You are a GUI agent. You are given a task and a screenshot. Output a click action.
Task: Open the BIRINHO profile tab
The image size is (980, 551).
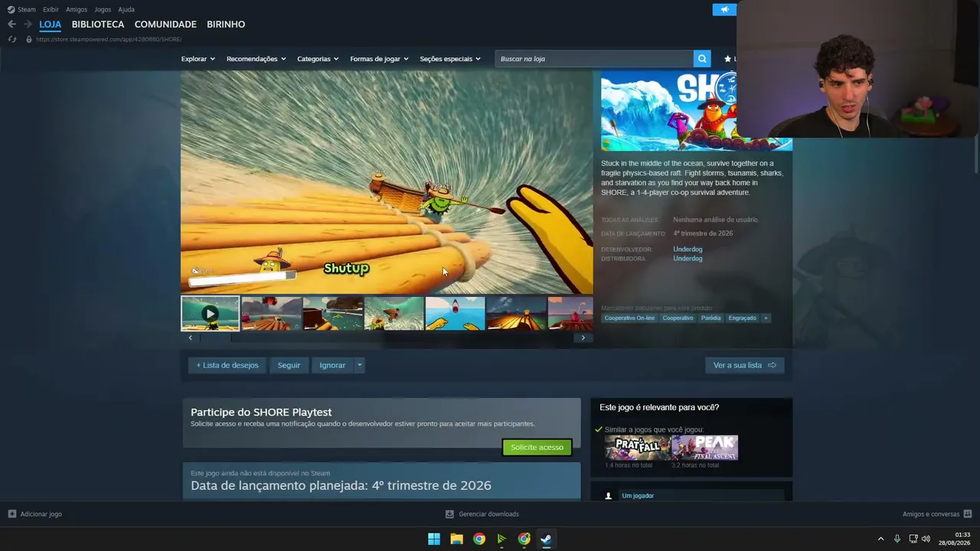click(x=226, y=24)
